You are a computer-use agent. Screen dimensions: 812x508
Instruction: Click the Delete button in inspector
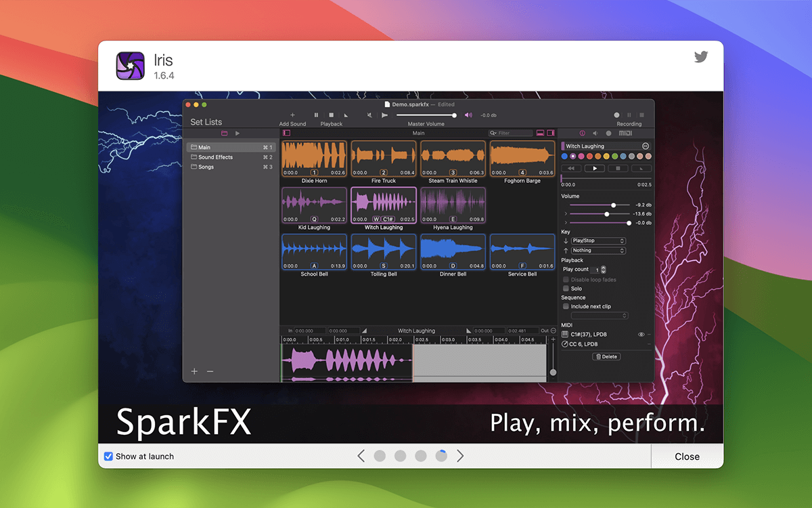point(606,356)
